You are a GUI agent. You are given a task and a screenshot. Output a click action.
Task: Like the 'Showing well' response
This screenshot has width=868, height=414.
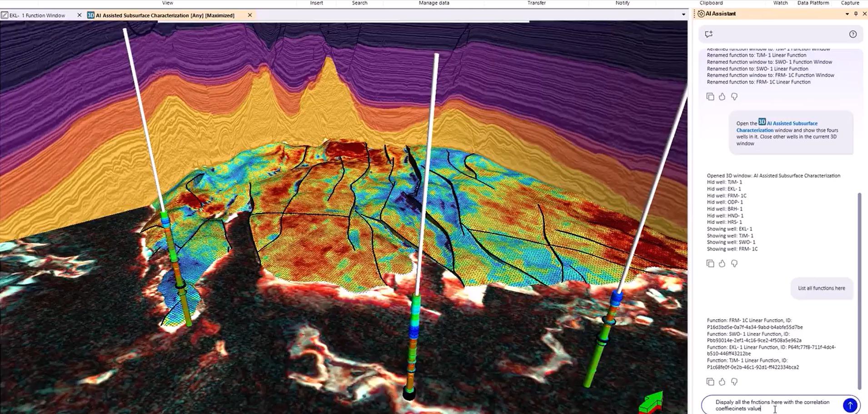click(x=722, y=263)
